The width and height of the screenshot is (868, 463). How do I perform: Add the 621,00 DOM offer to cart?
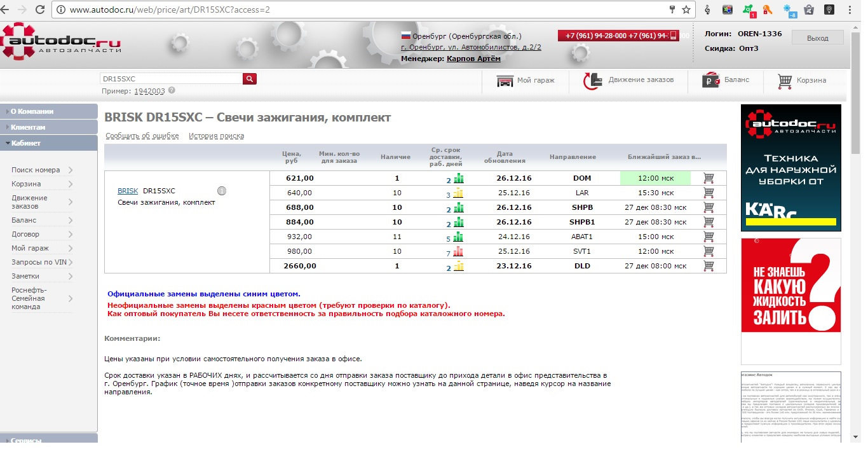(x=709, y=178)
